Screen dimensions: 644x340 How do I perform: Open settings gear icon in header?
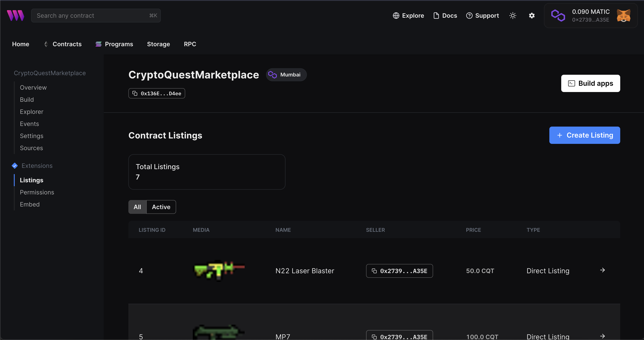tap(532, 16)
